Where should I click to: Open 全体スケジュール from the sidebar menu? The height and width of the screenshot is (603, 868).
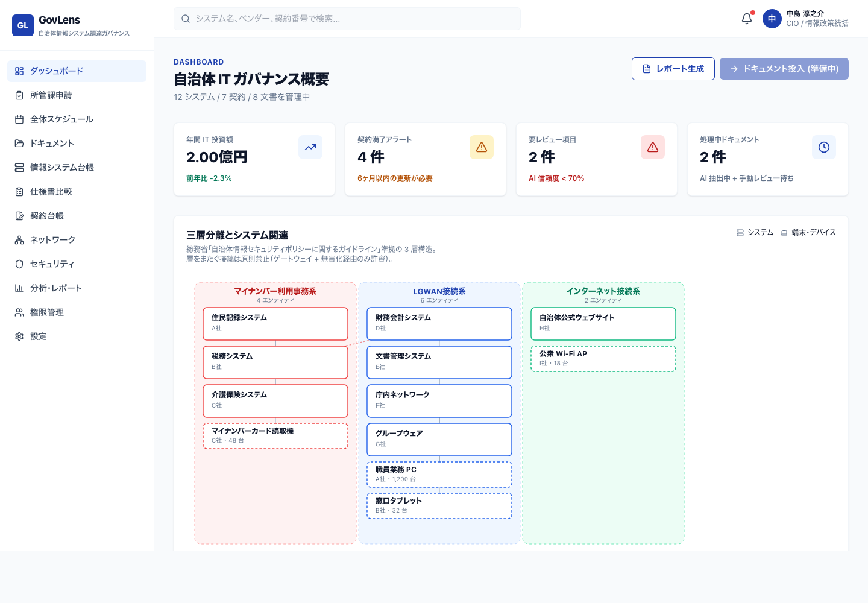[61, 119]
